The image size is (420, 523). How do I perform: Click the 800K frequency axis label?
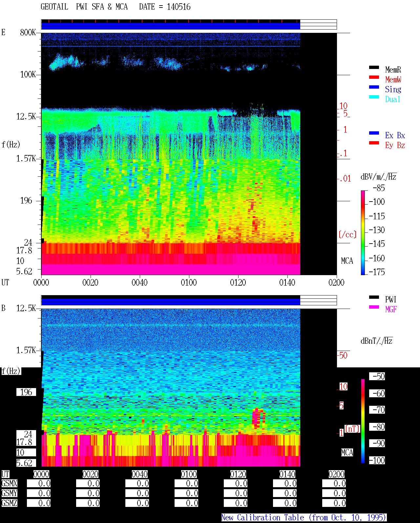pyautogui.click(x=28, y=32)
